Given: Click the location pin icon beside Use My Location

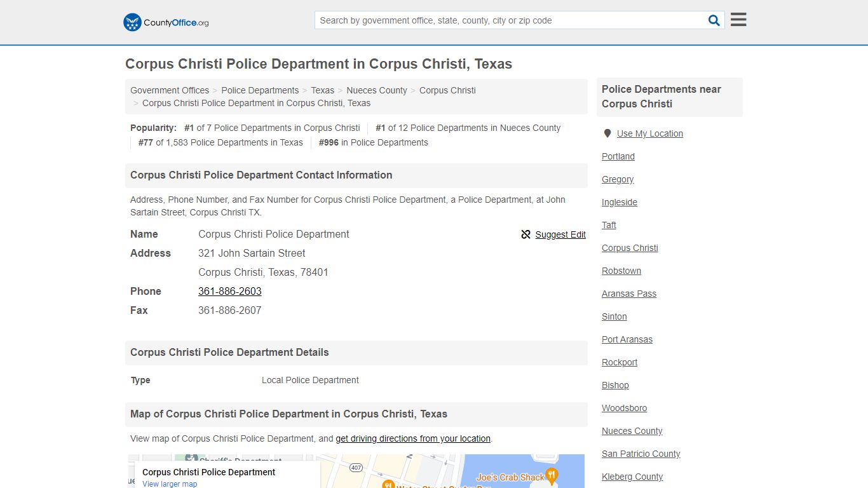Looking at the screenshot, I should (607, 133).
